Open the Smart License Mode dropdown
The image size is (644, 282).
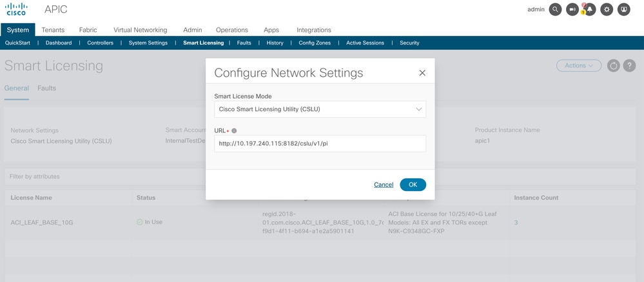pyautogui.click(x=320, y=109)
